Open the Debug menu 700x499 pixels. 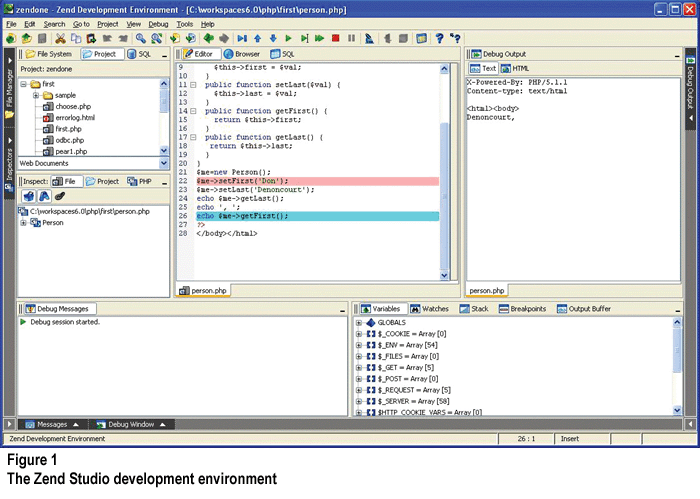click(158, 24)
